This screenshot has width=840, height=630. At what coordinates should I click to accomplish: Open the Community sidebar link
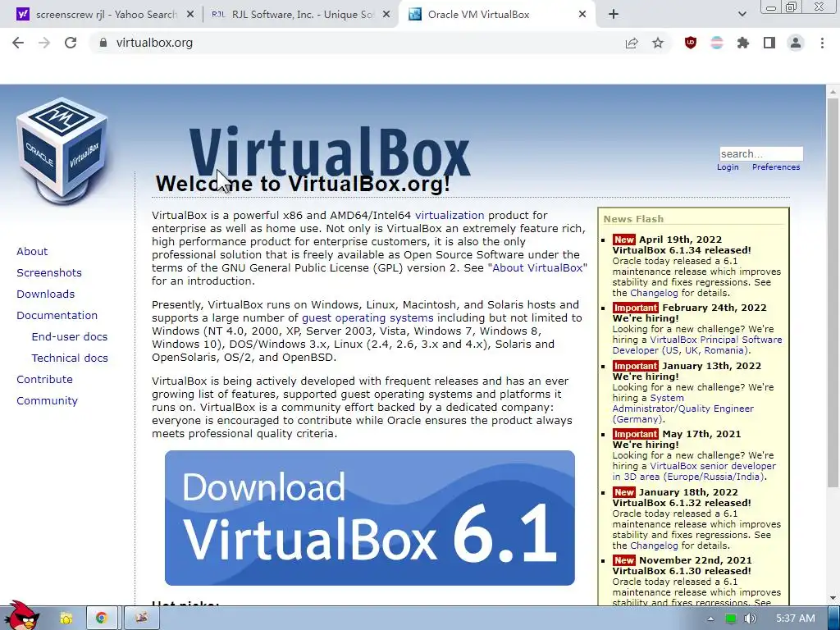tap(47, 400)
